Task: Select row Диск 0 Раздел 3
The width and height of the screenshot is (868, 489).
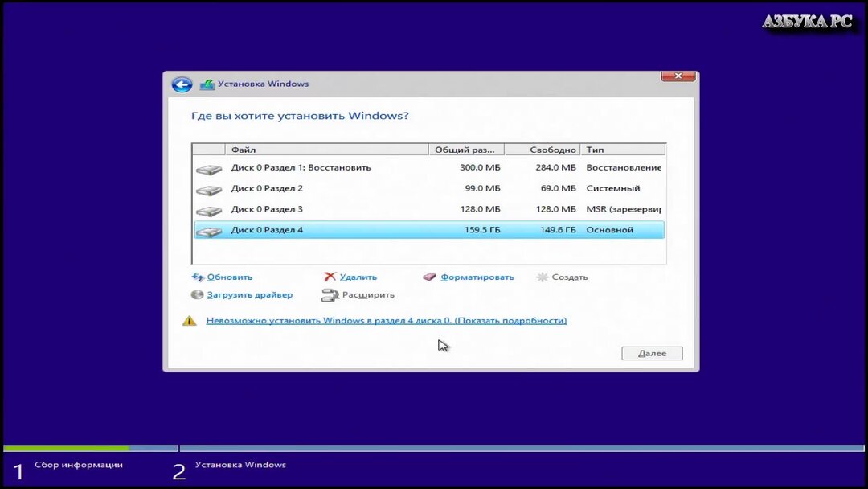Action: click(429, 209)
